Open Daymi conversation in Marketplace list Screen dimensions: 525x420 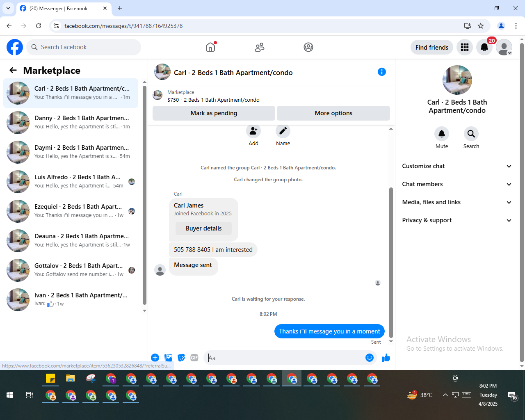[x=71, y=152]
